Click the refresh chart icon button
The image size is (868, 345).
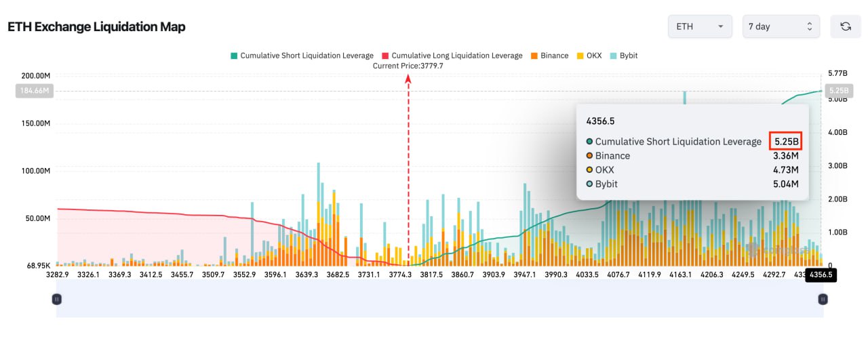tap(846, 26)
